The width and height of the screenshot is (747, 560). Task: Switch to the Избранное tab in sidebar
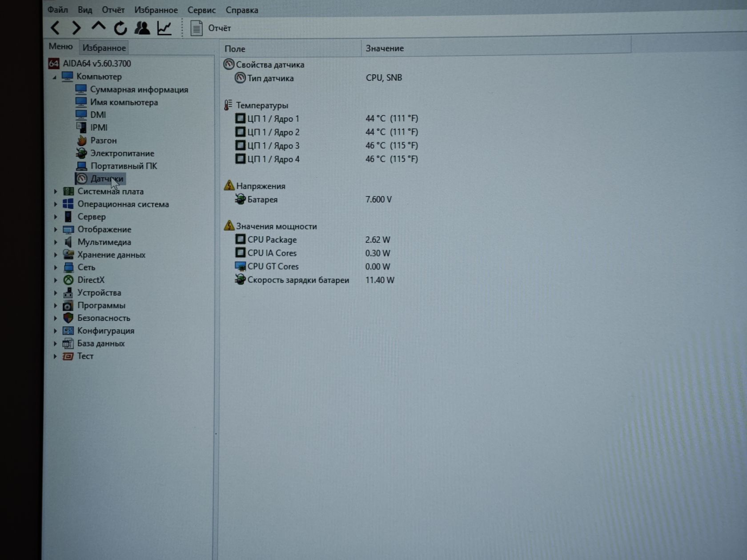[104, 48]
